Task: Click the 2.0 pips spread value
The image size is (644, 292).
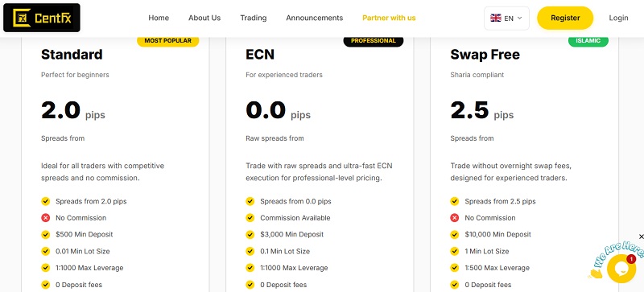Action: (x=73, y=111)
